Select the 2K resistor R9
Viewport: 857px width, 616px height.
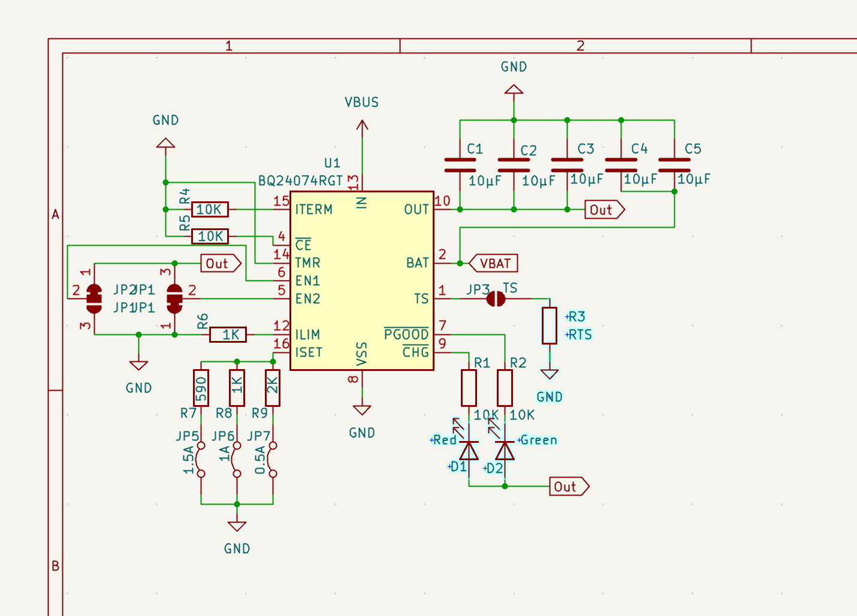click(x=273, y=388)
